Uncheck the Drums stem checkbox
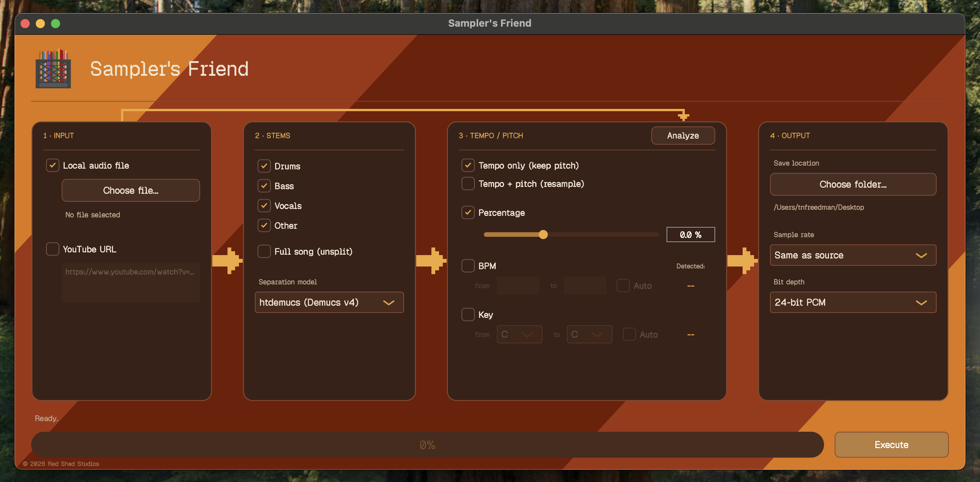The width and height of the screenshot is (980, 482). [x=264, y=166]
